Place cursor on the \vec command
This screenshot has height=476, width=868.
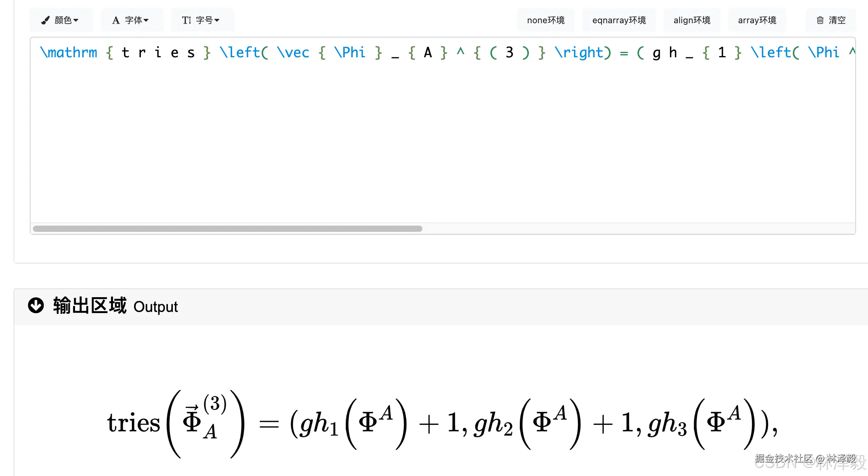tap(293, 53)
